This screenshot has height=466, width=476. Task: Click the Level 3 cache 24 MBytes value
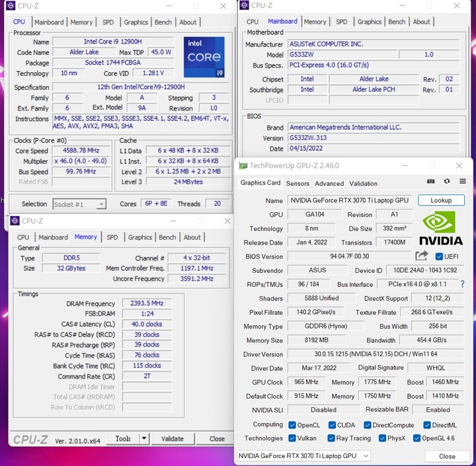188,182
